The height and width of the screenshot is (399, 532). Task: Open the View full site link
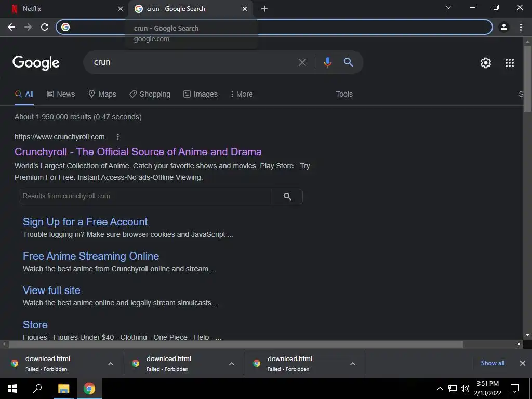tap(51, 290)
